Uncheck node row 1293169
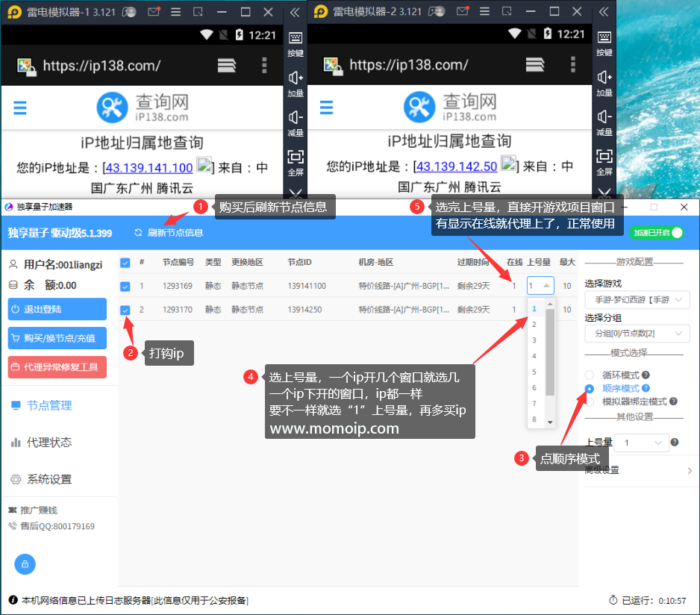Screen dimensions: 700x615 (x=124, y=287)
